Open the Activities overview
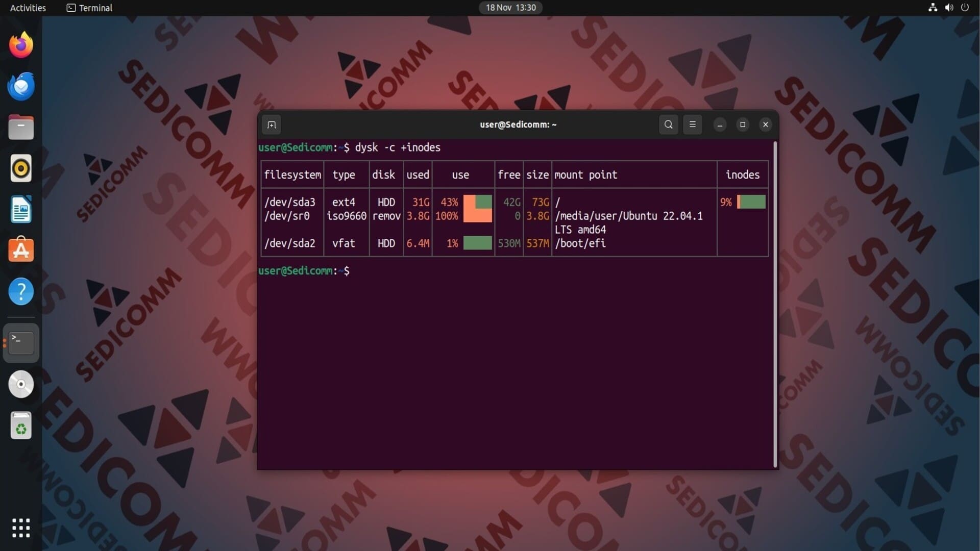 coord(28,8)
